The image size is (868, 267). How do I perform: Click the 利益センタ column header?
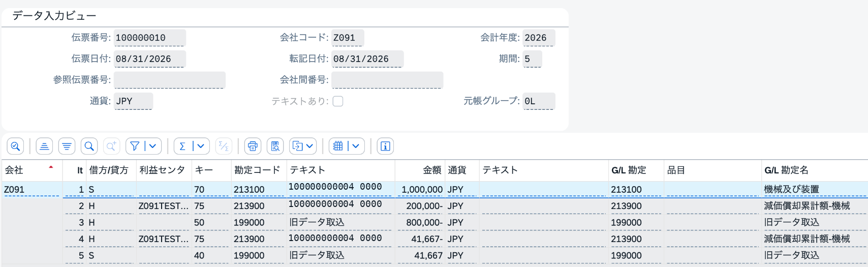point(164,170)
